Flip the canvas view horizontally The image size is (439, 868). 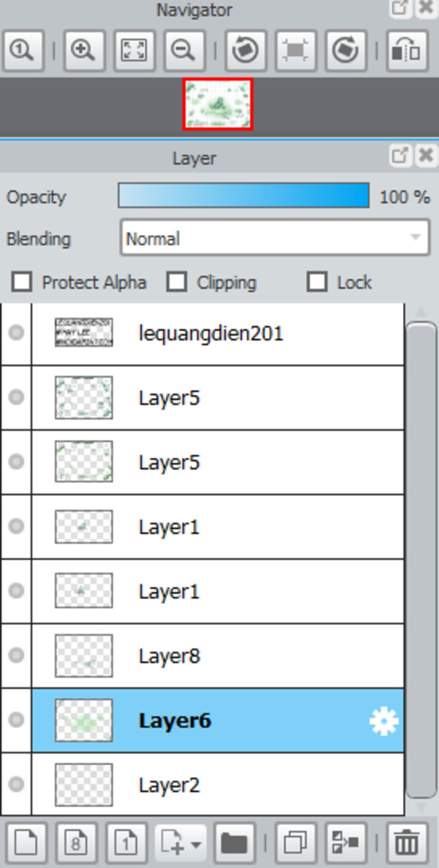point(407,51)
